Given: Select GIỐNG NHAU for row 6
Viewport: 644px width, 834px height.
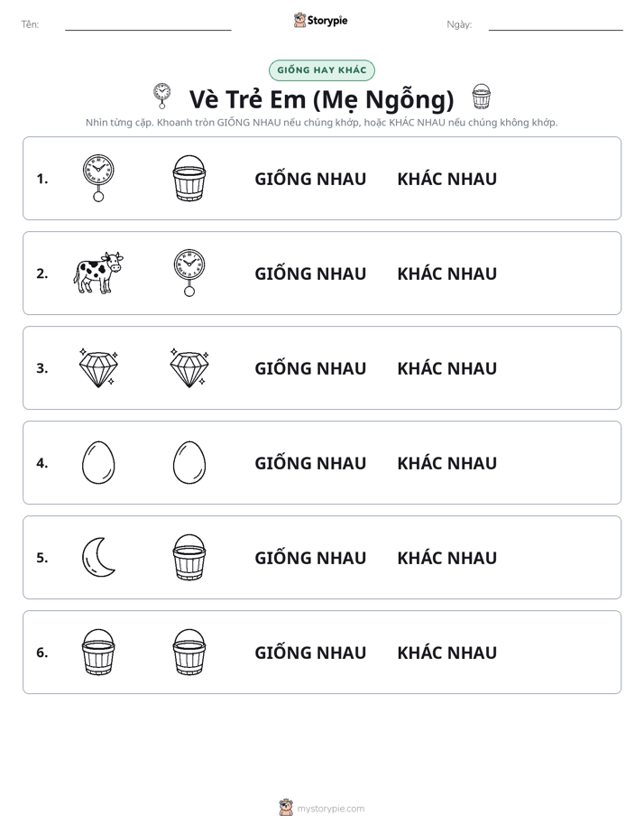Looking at the screenshot, I should 310,652.
